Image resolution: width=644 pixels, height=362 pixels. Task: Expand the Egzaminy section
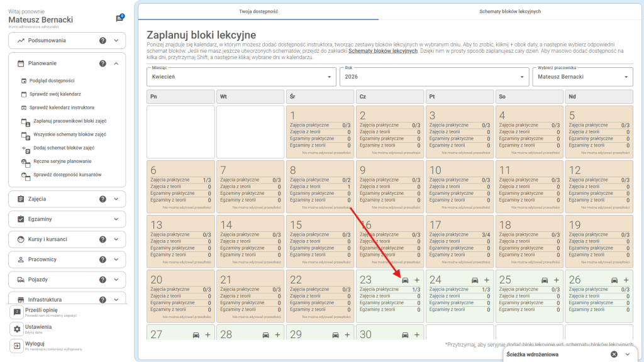point(116,219)
